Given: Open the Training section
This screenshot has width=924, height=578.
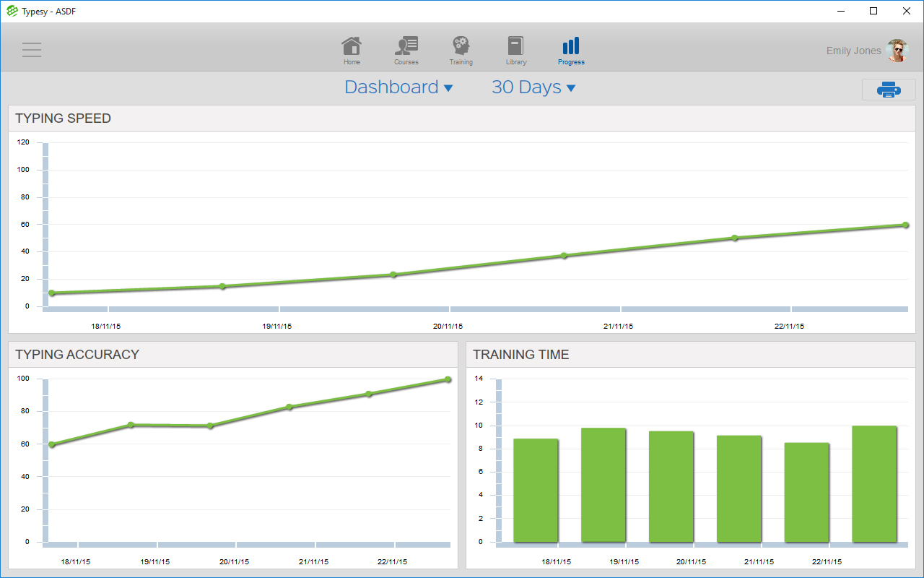Looking at the screenshot, I should pyautogui.click(x=461, y=50).
